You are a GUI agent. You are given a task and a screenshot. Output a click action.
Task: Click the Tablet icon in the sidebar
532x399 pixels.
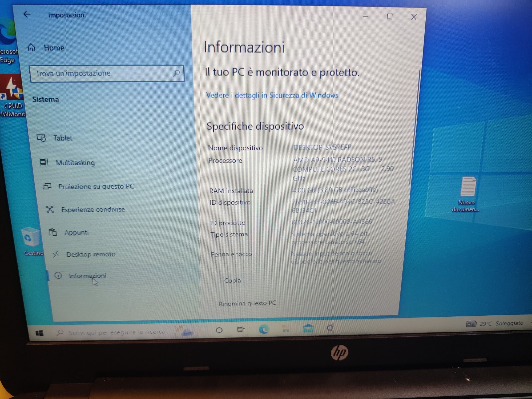[41, 138]
